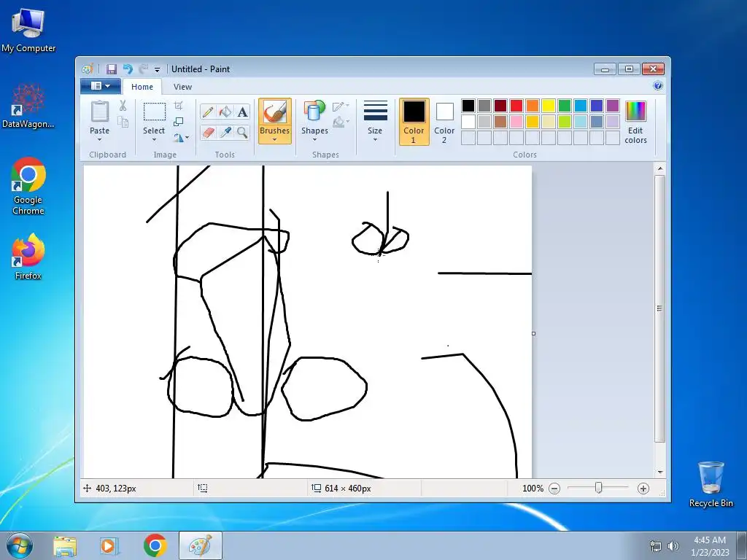Open the Shape outline dropdown
Screen dimensions: 747x560
tap(341, 106)
